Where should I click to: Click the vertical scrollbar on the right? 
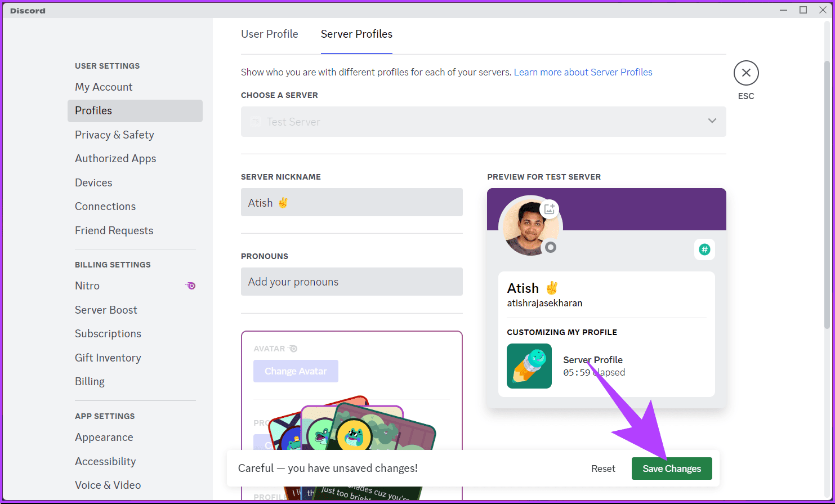click(827, 194)
